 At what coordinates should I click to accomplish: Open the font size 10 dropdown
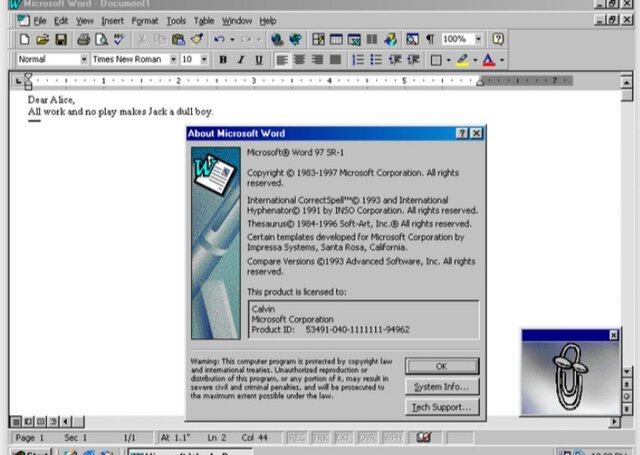coord(204,60)
